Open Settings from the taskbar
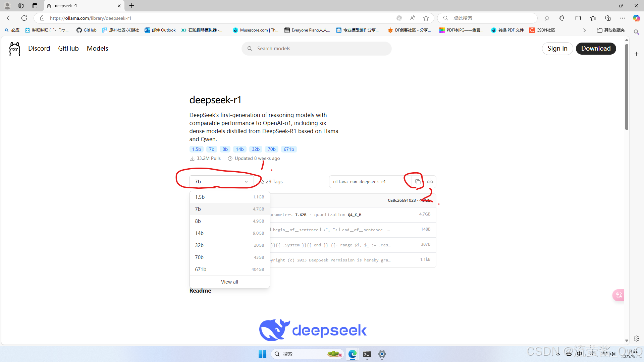 pos(382,354)
